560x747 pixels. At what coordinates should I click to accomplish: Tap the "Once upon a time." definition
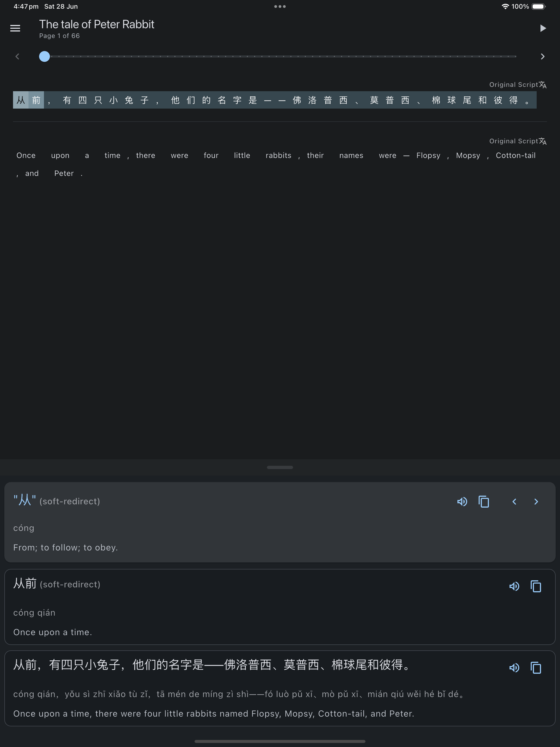53,632
